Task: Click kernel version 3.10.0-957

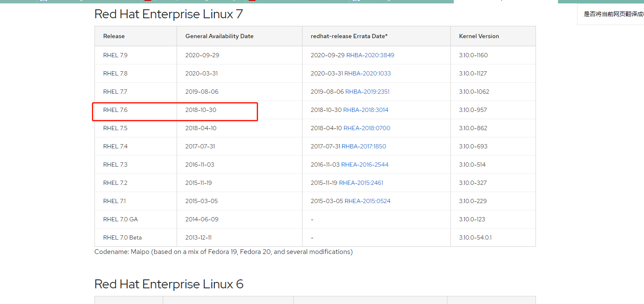Action: (473, 110)
